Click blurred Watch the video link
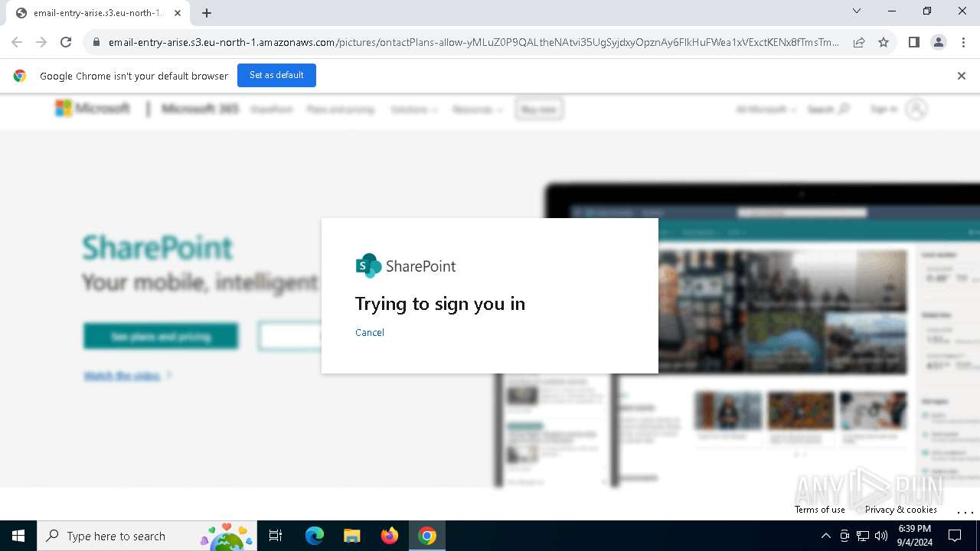Screen dimensions: 980x551 (x=127, y=376)
